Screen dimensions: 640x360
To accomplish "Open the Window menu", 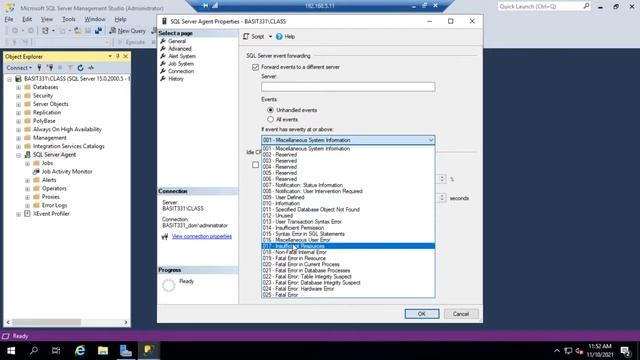I will point(95,19).
